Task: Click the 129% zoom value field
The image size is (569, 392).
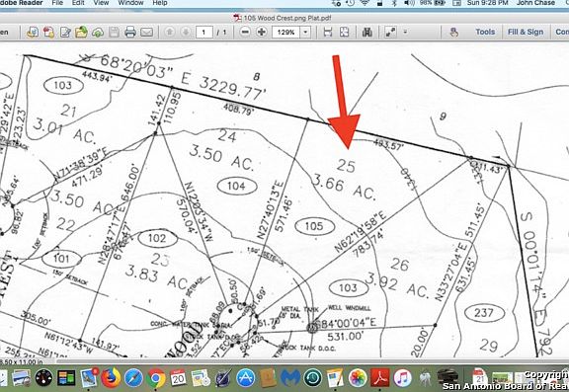Action: [x=285, y=33]
